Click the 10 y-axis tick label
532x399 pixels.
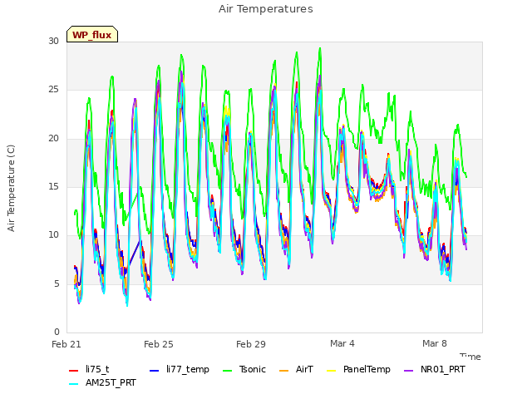click(53, 234)
